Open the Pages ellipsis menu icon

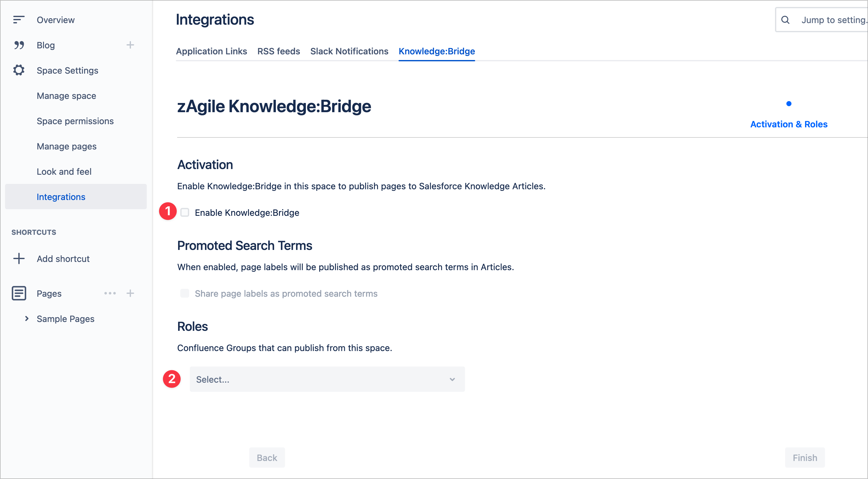tap(110, 293)
